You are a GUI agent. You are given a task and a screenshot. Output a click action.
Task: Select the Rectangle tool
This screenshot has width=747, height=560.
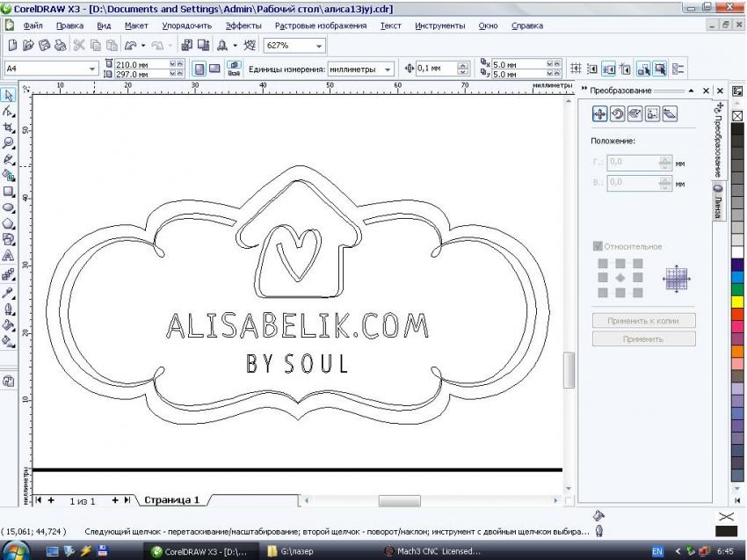click(9, 191)
